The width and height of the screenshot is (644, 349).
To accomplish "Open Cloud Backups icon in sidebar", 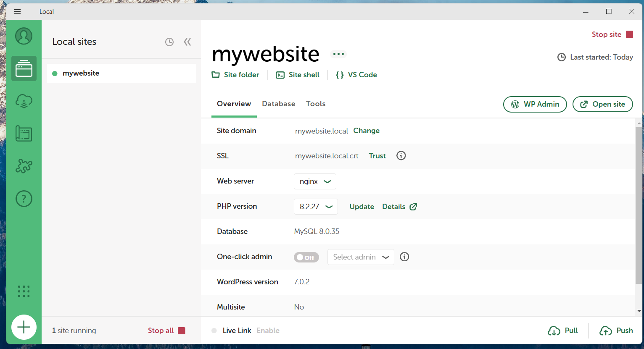I will pos(24,101).
